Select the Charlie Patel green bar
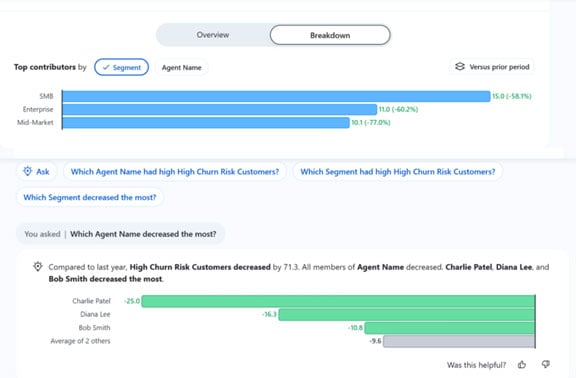Screen dimensions: 576x378 [338, 301]
